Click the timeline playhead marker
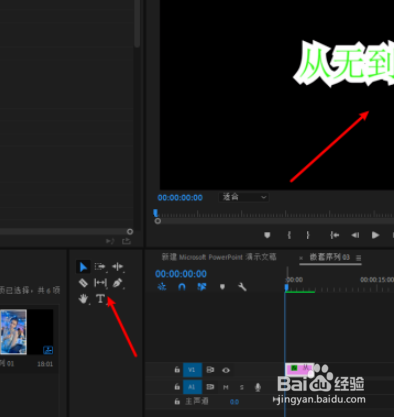The width and height of the screenshot is (394, 417). pos(286,288)
